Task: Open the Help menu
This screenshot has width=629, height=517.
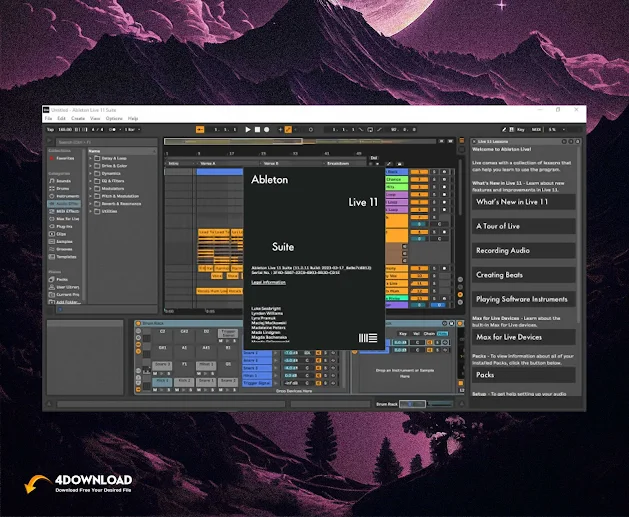Action: (x=133, y=118)
